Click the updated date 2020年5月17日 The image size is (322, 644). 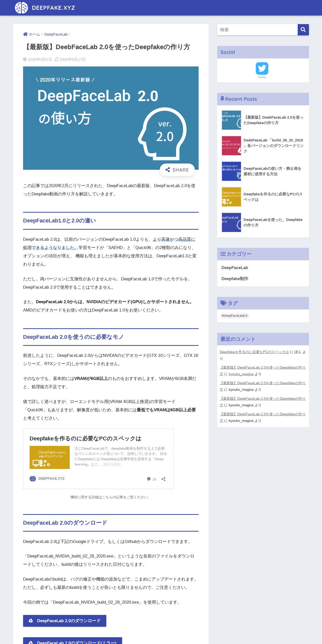click(72, 59)
